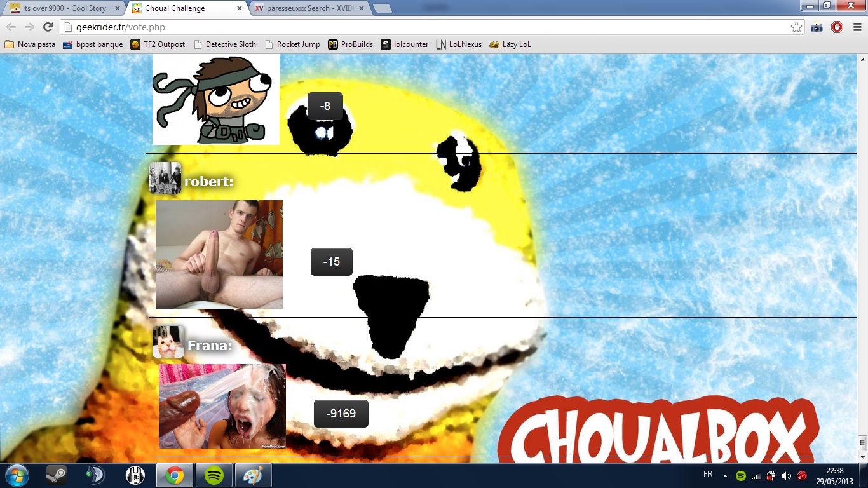This screenshot has height=488, width=868.
Task: Click the camera extension icon
Action: (817, 27)
